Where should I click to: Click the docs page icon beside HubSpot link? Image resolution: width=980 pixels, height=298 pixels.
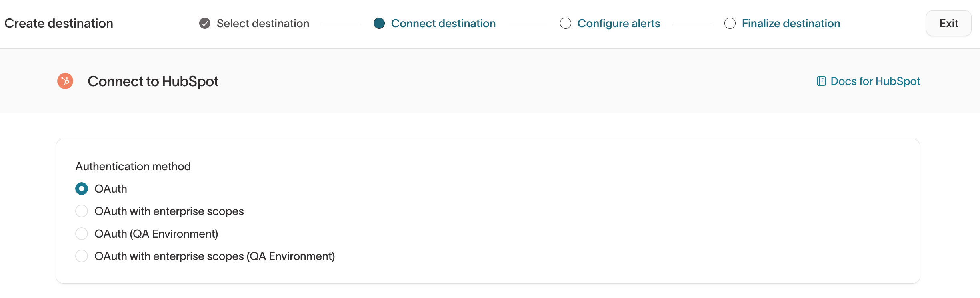pos(821,81)
